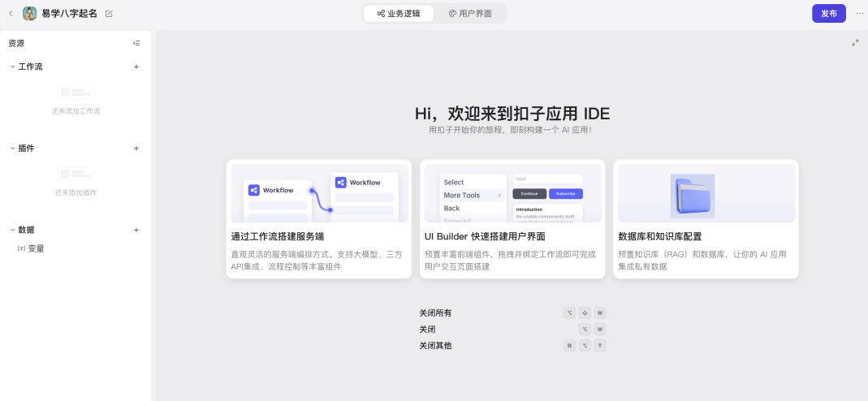868x401 pixels.
Task: Add a new workflow with the plus icon
Action: pyautogui.click(x=136, y=67)
